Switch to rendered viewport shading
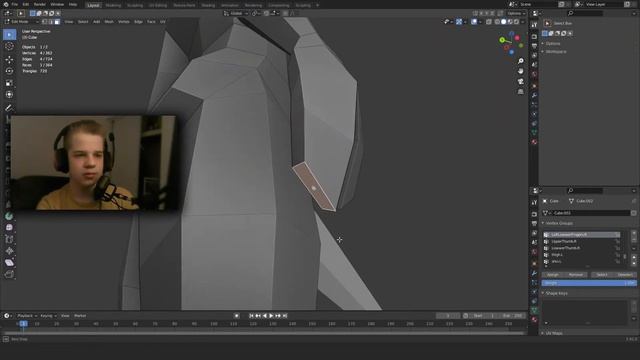Viewport: 640px width, 360px height. point(516,22)
